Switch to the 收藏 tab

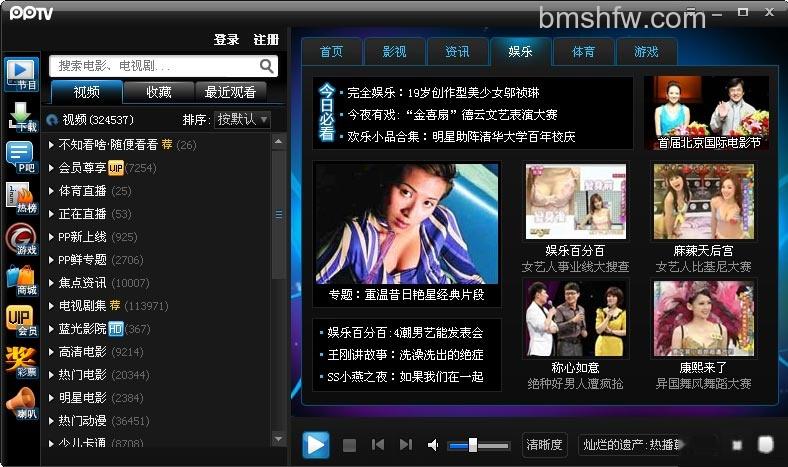tap(159, 92)
